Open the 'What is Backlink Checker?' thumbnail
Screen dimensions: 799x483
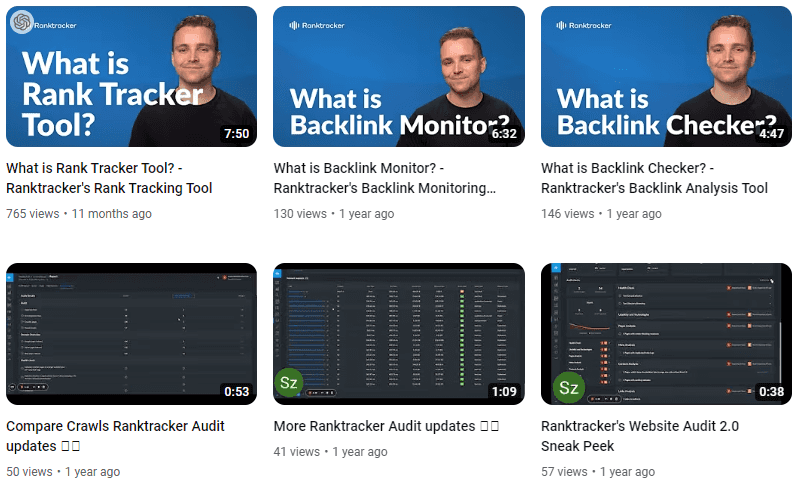click(x=667, y=76)
